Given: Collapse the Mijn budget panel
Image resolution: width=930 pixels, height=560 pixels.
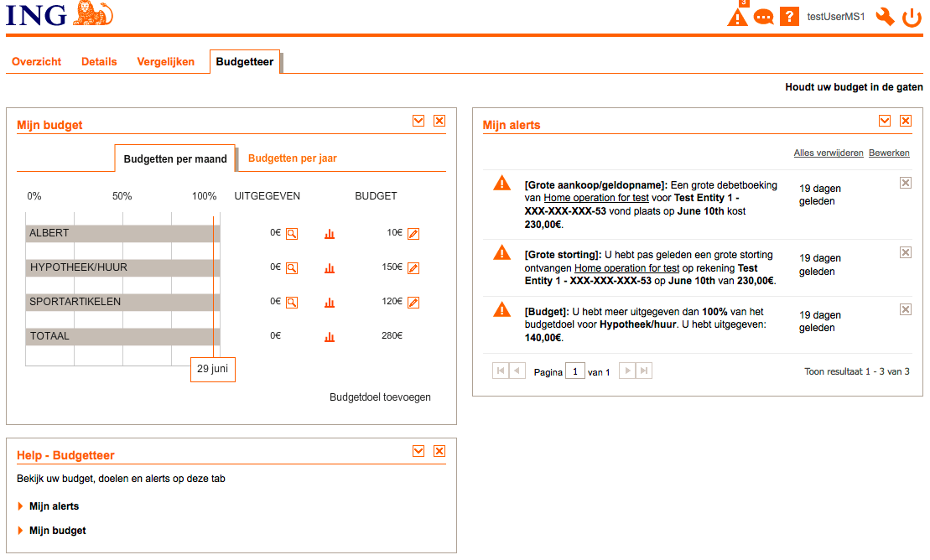Looking at the screenshot, I should click(x=418, y=122).
